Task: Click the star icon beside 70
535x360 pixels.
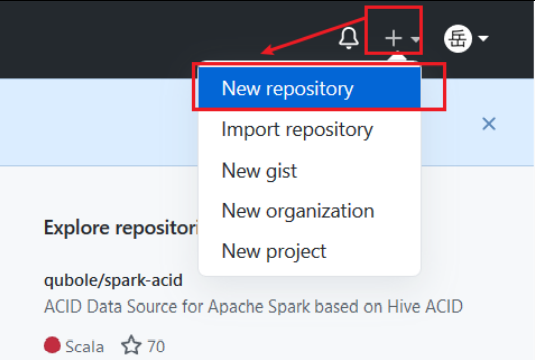Action: pyautogui.click(x=131, y=345)
